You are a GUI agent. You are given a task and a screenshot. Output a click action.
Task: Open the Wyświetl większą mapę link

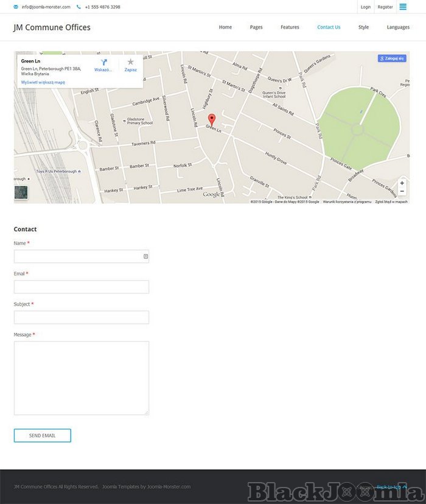click(43, 82)
